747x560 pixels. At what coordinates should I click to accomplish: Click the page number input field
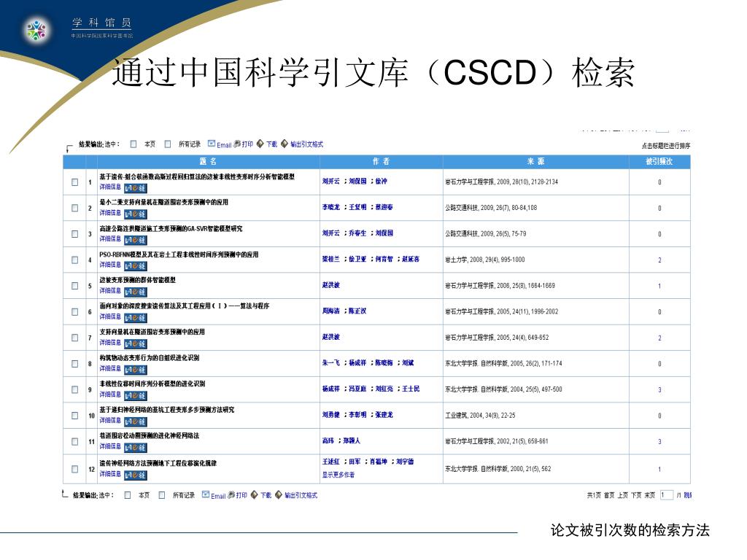coord(667,495)
